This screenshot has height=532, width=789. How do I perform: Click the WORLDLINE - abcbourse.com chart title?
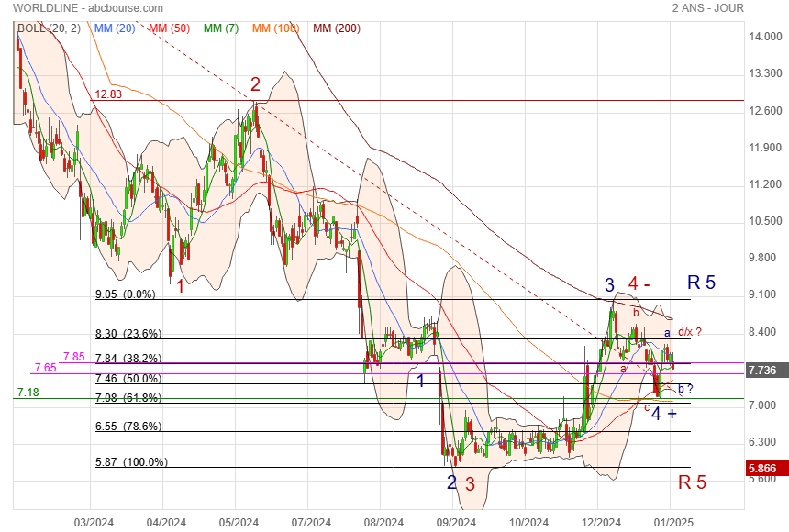tap(88, 8)
